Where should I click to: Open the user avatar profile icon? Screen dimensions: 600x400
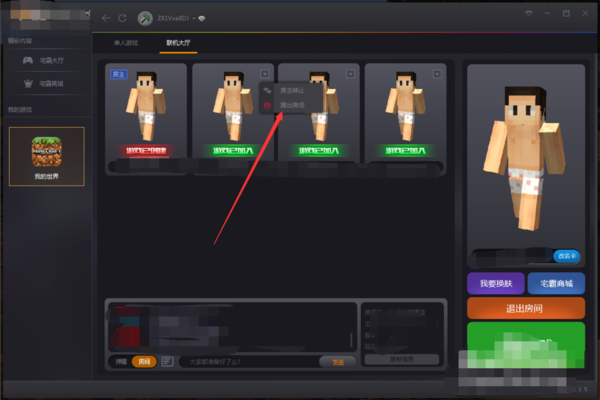(x=145, y=18)
